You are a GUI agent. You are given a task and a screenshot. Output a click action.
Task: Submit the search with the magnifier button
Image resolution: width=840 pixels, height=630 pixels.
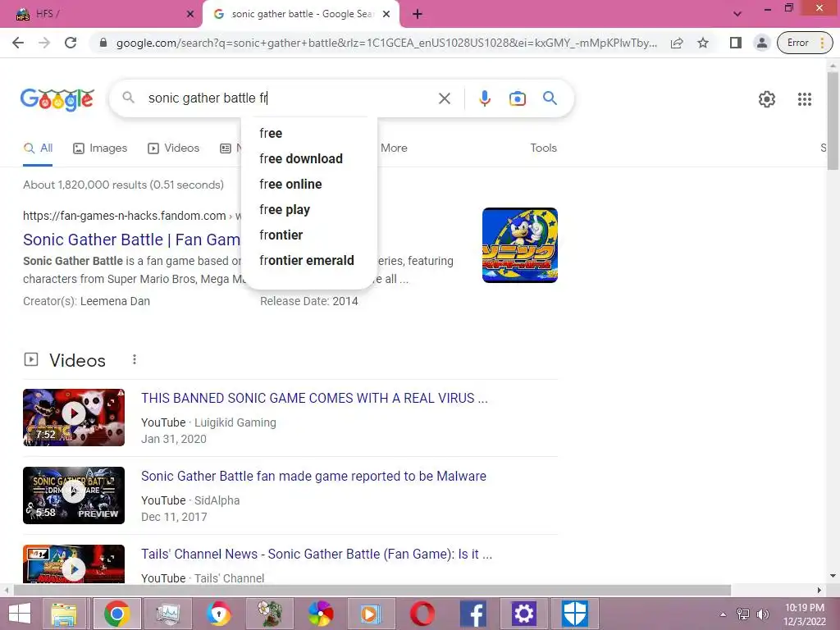click(x=550, y=98)
